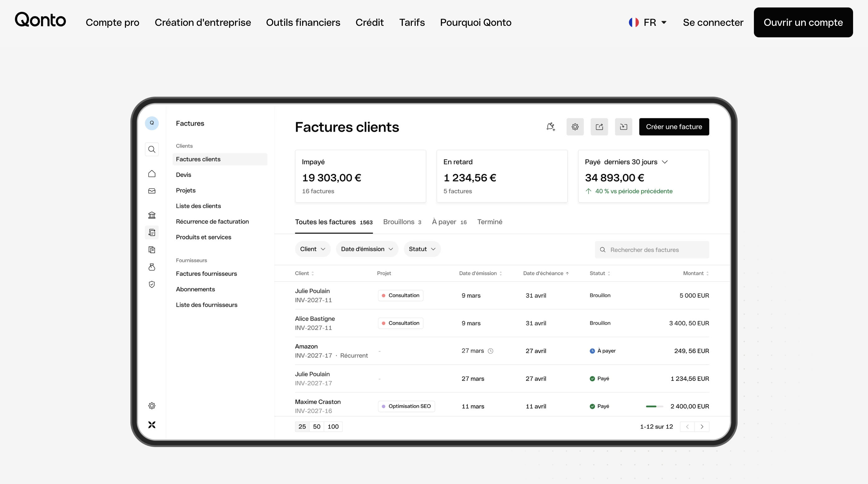Open the FR language dropdown

[x=648, y=22]
